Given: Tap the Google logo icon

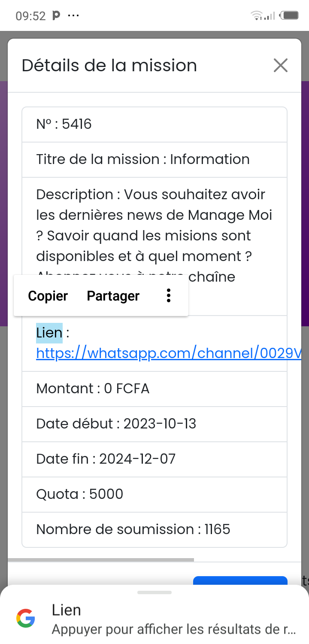Looking at the screenshot, I should [x=26, y=619].
